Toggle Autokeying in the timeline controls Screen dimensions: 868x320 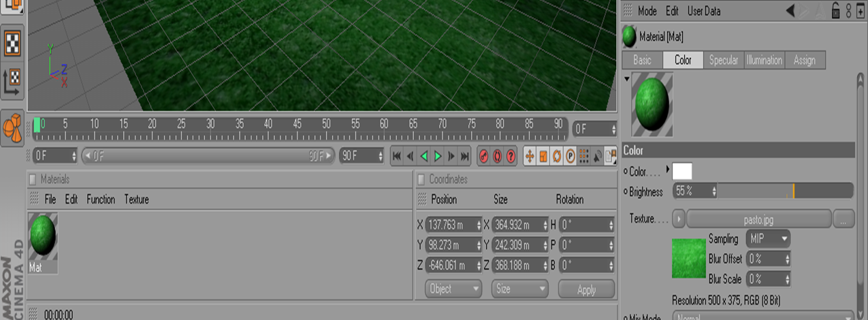pos(497,156)
